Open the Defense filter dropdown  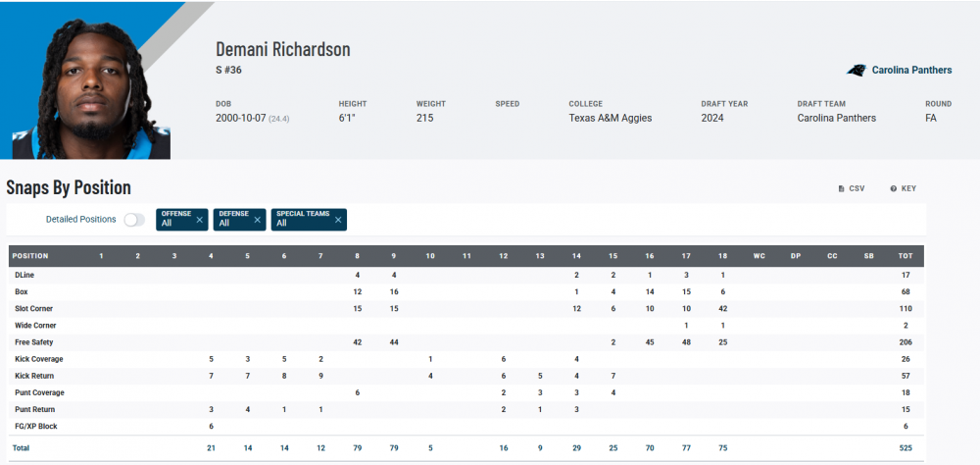coord(232,220)
